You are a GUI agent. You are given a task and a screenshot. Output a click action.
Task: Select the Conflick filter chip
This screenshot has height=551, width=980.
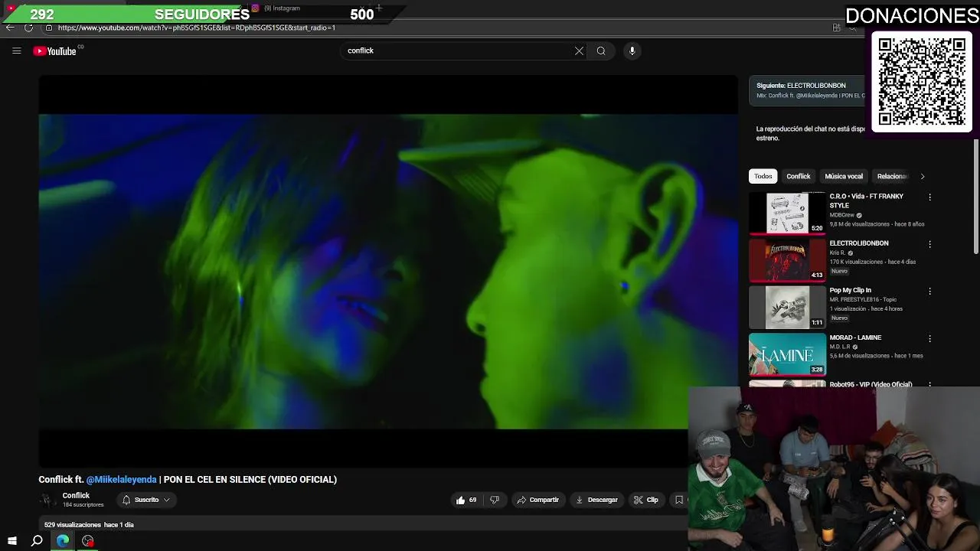[x=798, y=176]
